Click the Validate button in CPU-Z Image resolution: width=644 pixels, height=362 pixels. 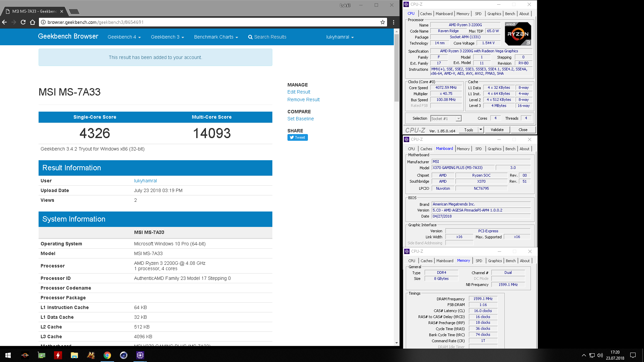[x=497, y=130]
